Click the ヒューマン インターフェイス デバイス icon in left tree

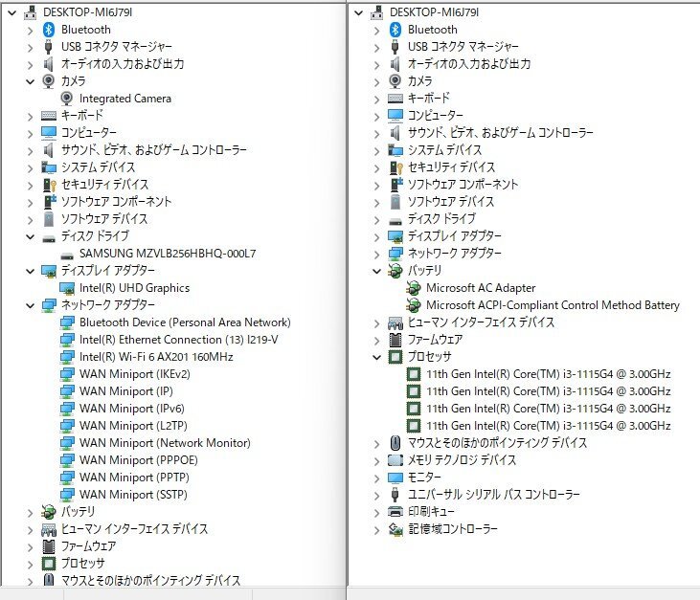pos(49,529)
